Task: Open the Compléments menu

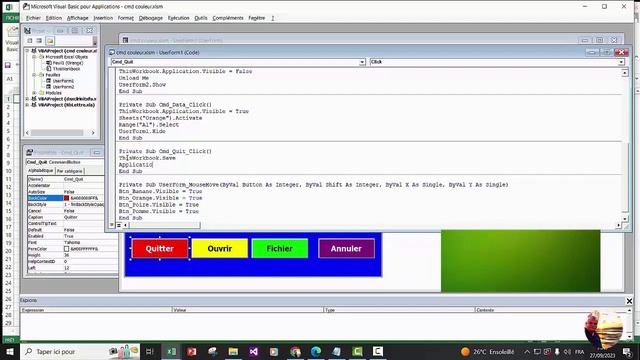Action: pyautogui.click(x=228, y=18)
